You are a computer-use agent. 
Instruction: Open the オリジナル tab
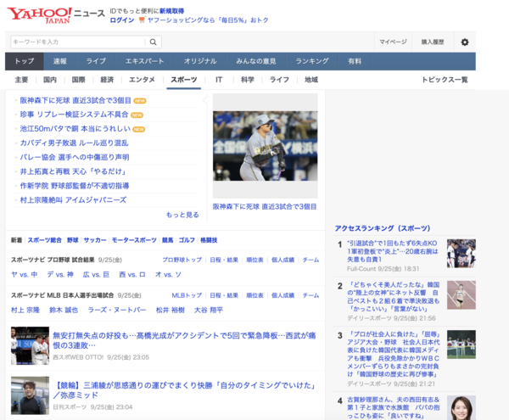click(x=200, y=61)
